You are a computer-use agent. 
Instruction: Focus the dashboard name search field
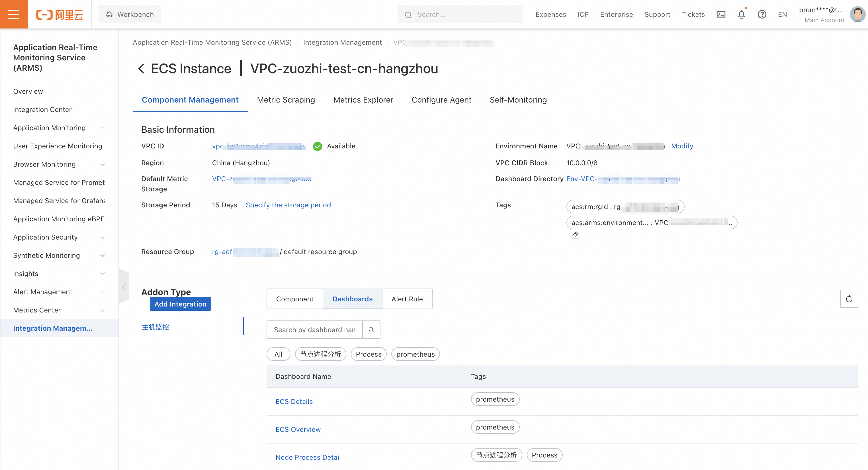314,329
